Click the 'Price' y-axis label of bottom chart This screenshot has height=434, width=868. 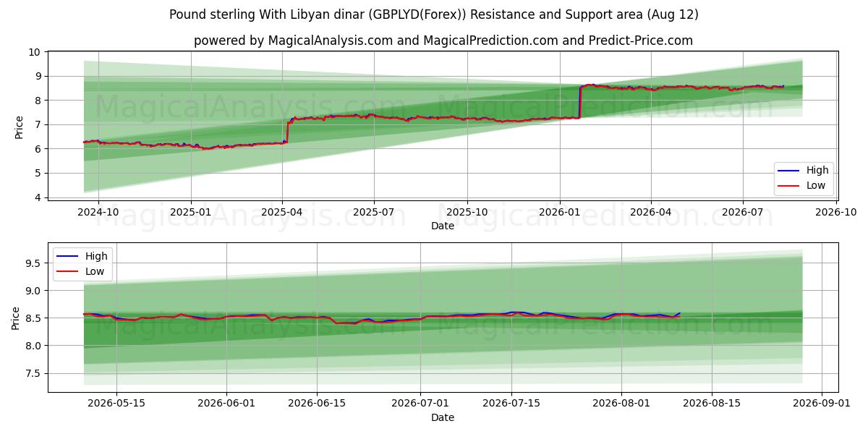(16, 318)
